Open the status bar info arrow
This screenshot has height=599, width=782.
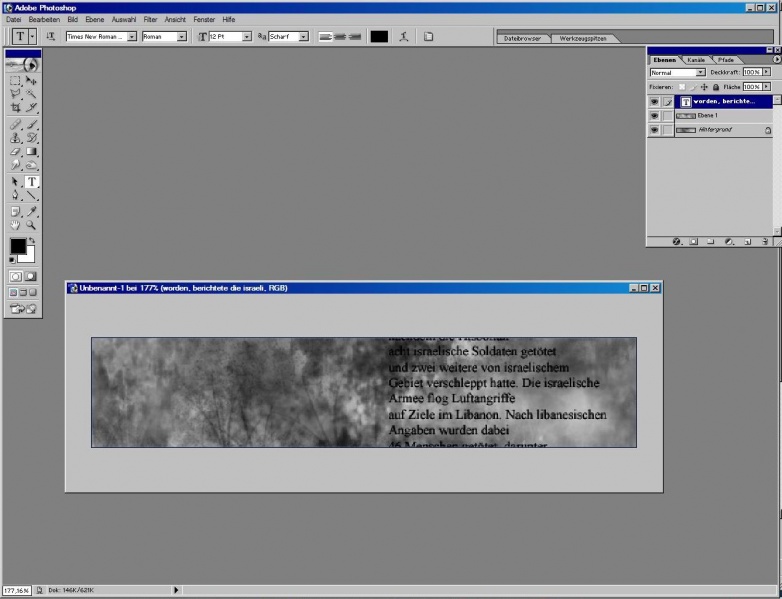[x=176, y=590]
